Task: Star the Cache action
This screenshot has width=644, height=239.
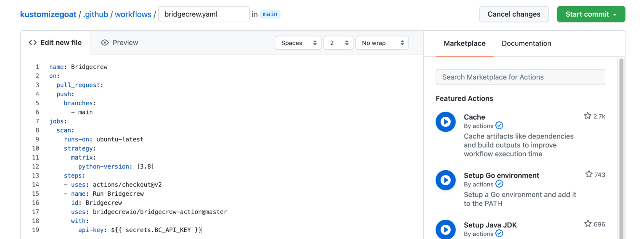Action: [x=588, y=116]
